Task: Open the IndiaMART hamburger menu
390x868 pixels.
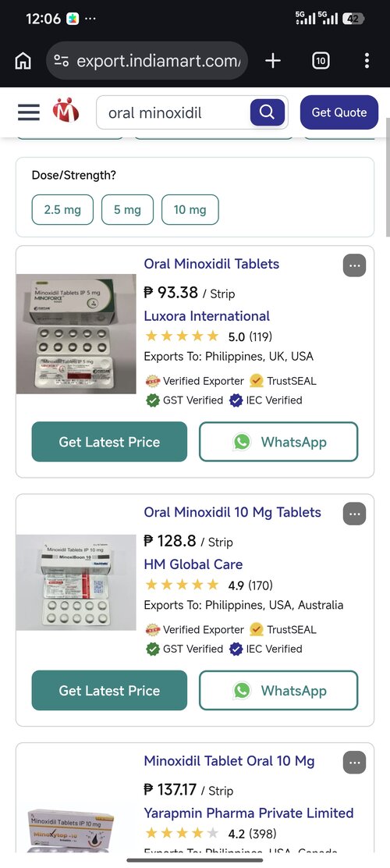Action: [x=29, y=112]
